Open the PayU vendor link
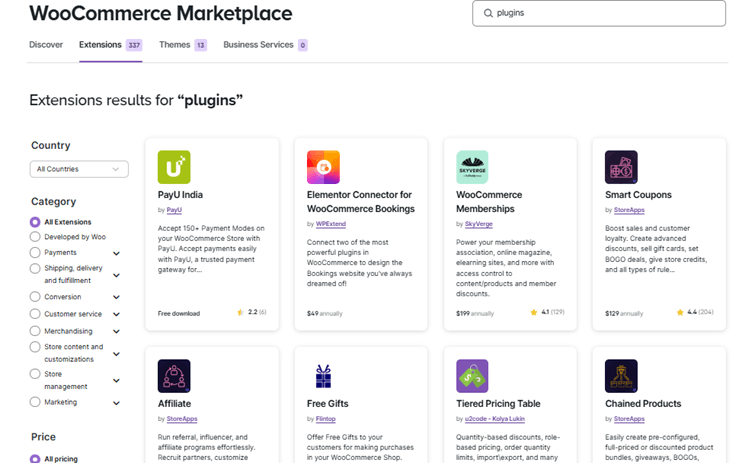Viewport: 755px width, 463px height. 174,210
